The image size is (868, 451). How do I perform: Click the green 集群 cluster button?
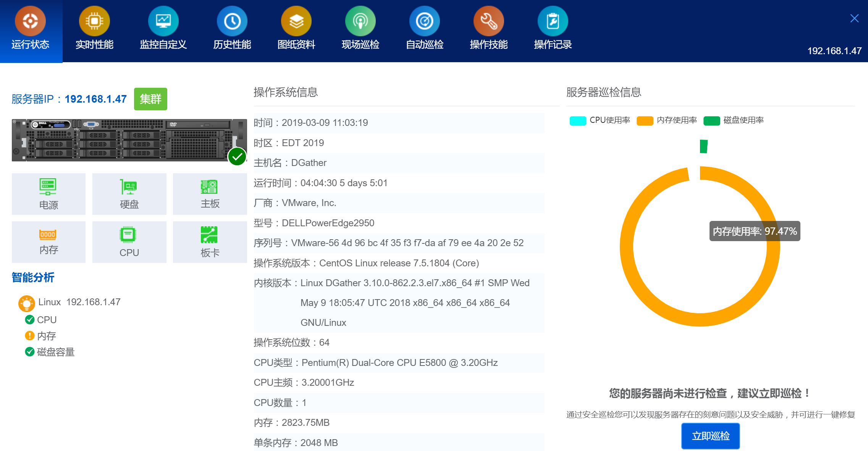click(x=150, y=99)
